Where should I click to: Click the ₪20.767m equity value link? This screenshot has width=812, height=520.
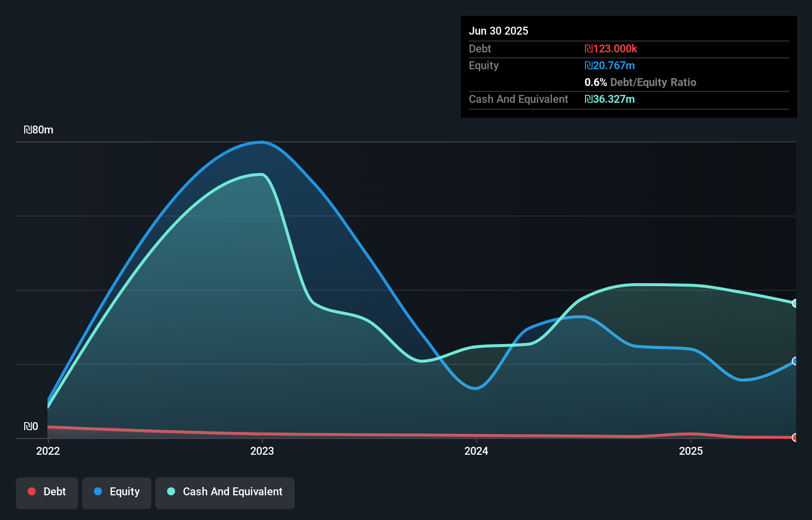(x=610, y=65)
